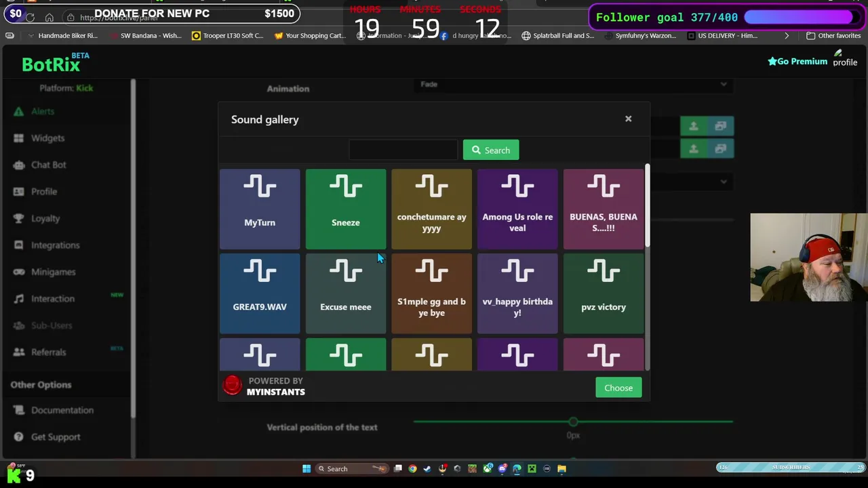Viewport: 868px width, 488px height.
Task: Open US DELIVERY - Him... bookmark
Action: 722,35
